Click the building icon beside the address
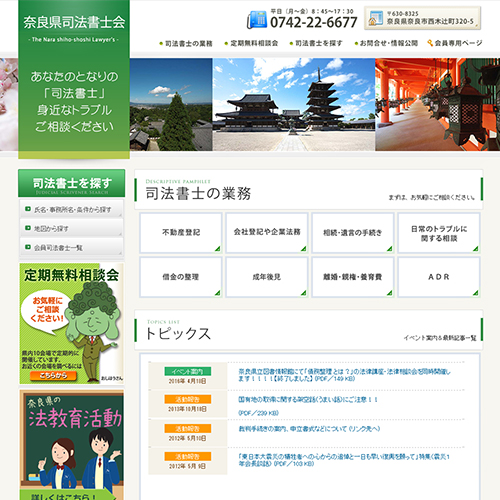This screenshot has width=500, height=500. [376, 18]
